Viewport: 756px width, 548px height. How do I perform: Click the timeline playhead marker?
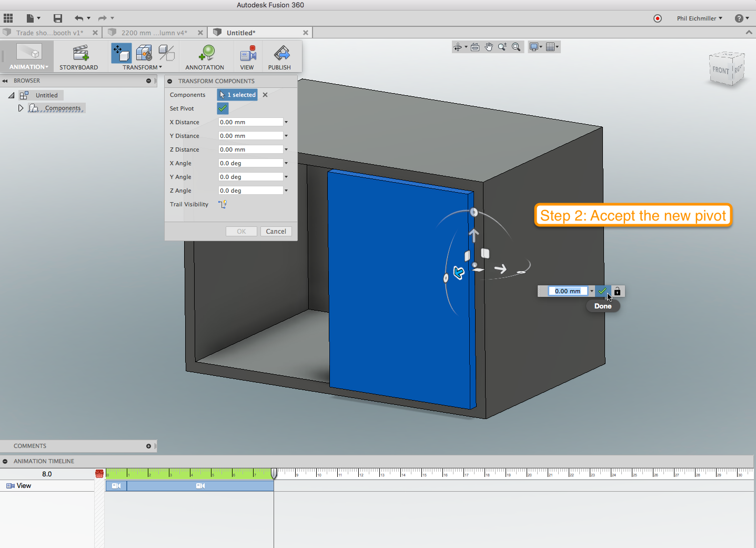[x=274, y=473]
